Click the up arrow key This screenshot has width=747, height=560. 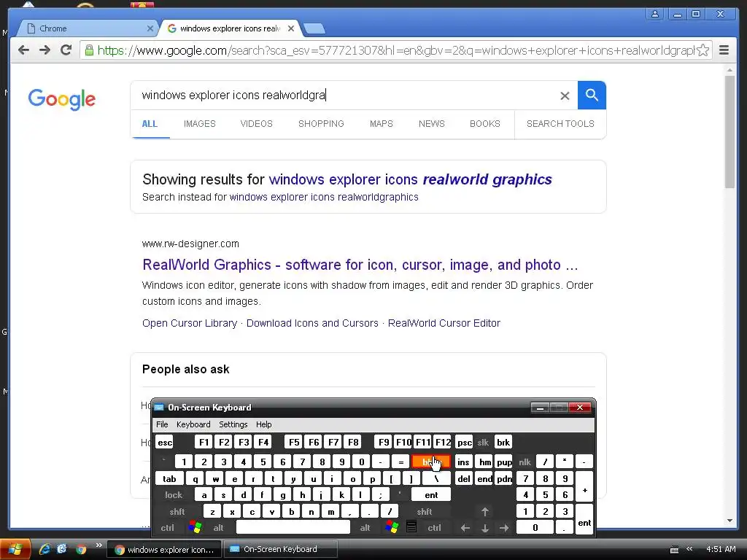click(x=484, y=512)
